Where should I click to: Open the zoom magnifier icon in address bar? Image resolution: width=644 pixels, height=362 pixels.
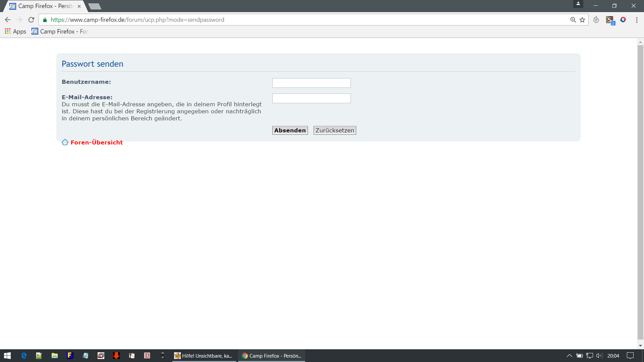point(573,20)
